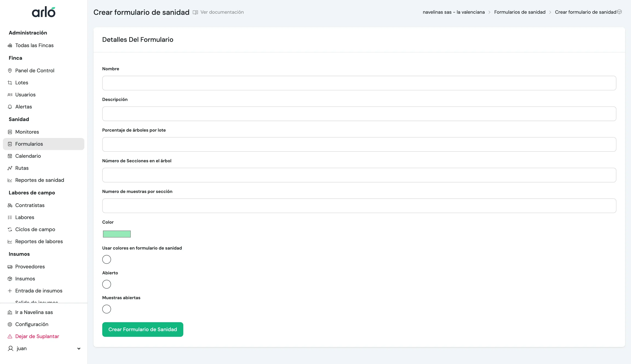The image size is (631, 364).
Task: Select the Alertas bell icon
Action: 10,106
